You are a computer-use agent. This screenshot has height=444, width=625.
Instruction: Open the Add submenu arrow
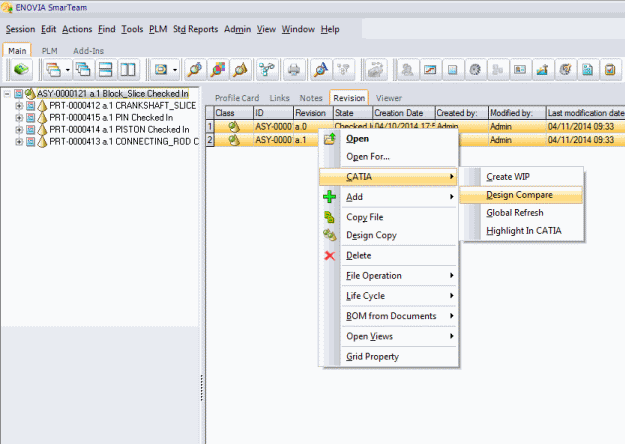(x=452, y=196)
